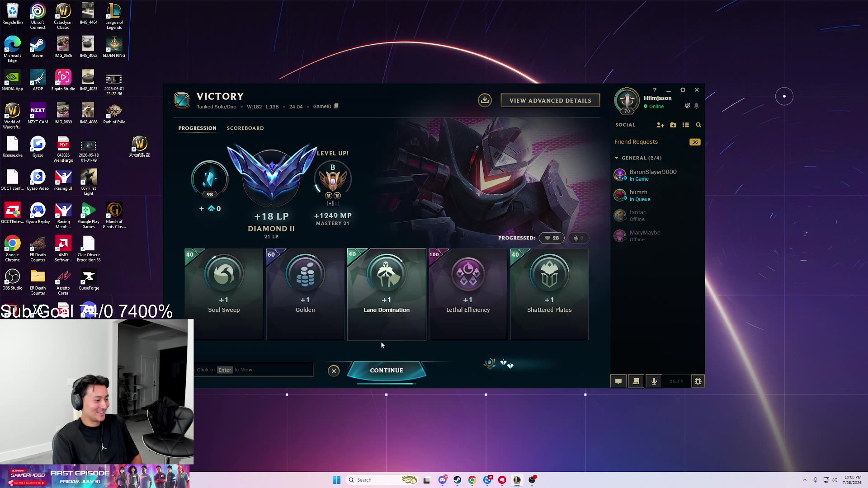Viewport: 868px width, 488px height.
Task: Click the Hiimjason profile avatar
Action: (627, 100)
